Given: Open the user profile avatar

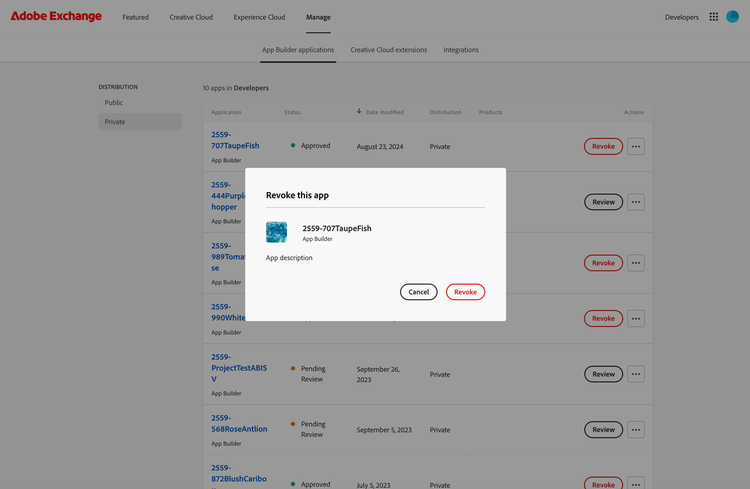Looking at the screenshot, I should pyautogui.click(x=732, y=17).
